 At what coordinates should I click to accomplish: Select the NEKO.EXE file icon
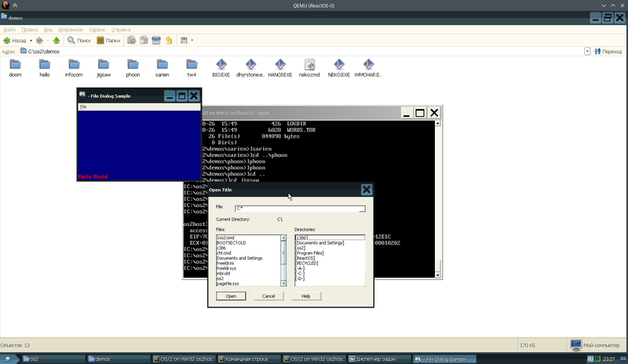tap(339, 67)
